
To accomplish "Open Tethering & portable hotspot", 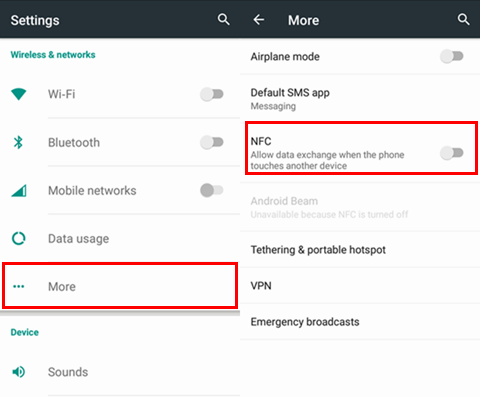I will coord(360,250).
